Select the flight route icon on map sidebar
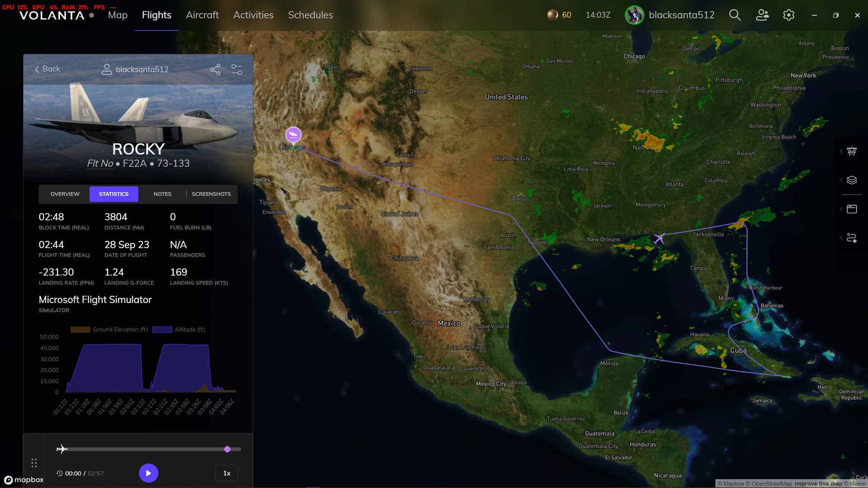 click(x=852, y=238)
